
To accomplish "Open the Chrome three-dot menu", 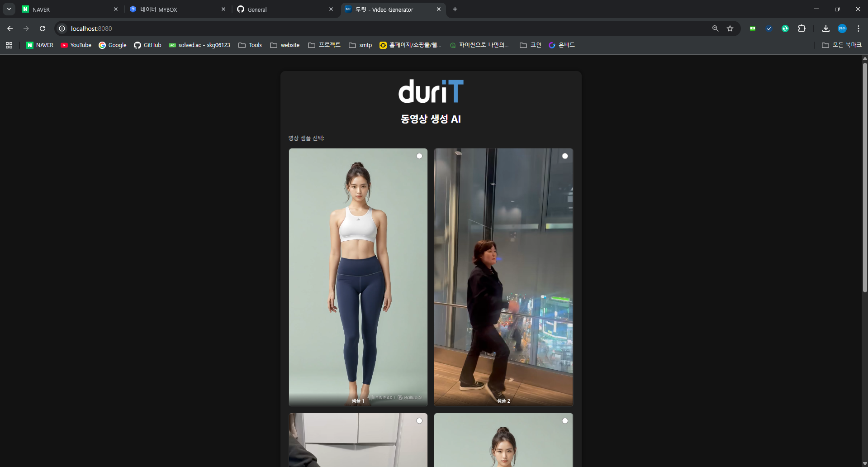I will pyautogui.click(x=859, y=29).
